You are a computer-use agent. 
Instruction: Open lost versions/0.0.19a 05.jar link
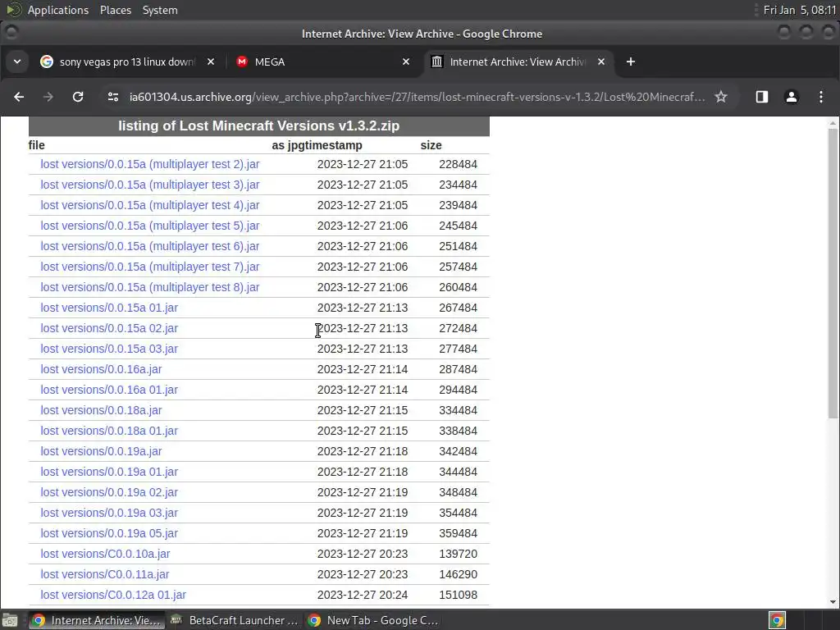109,533
